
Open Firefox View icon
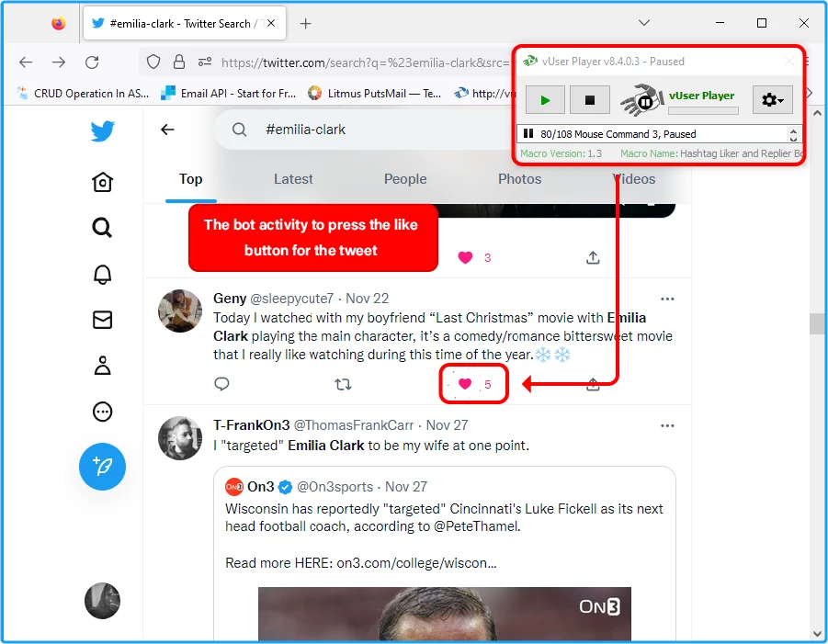tap(59, 23)
